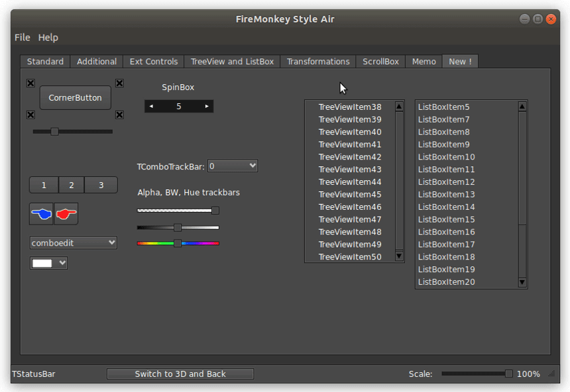Select TreeViewItem42
The width and height of the screenshot is (570, 392).
[x=350, y=157]
